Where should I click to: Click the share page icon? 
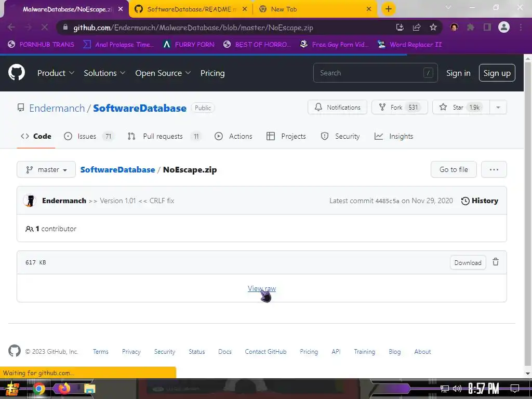point(417,27)
